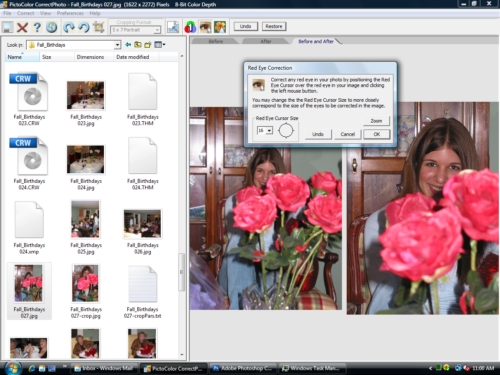Click the image resize icon
500x375 pixels.
coord(173,27)
